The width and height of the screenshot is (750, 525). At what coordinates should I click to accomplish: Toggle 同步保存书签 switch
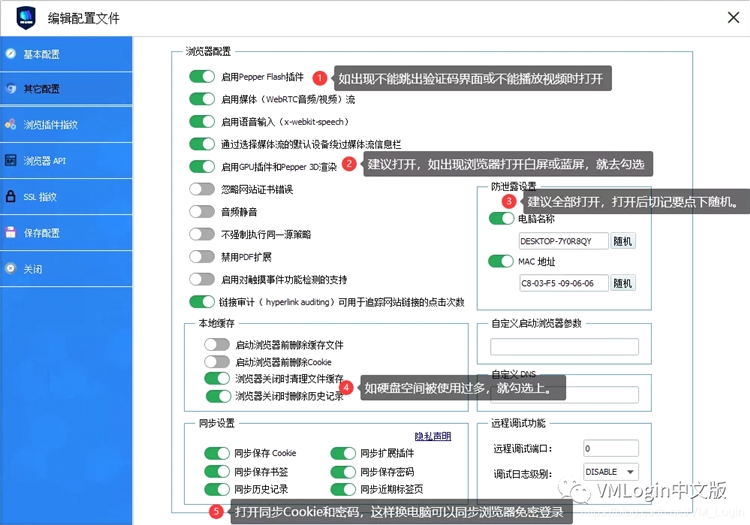[217, 471]
